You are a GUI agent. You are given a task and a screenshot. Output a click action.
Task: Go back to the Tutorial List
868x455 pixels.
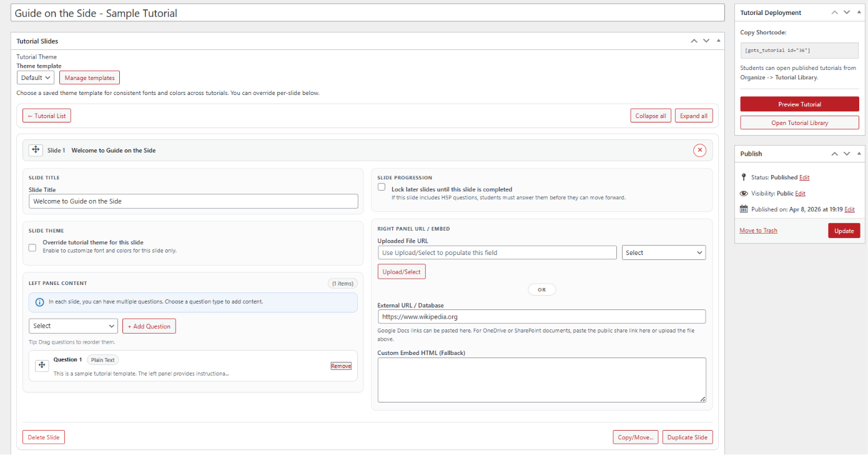pyautogui.click(x=47, y=116)
